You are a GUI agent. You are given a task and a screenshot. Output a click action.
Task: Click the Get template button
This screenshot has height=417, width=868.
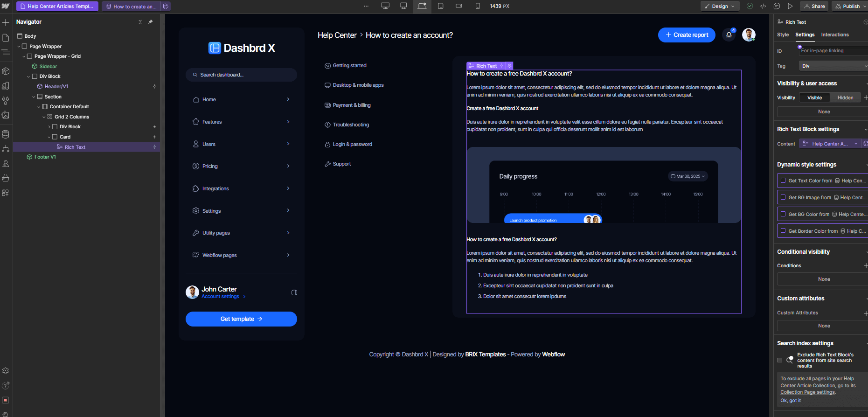pos(241,319)
